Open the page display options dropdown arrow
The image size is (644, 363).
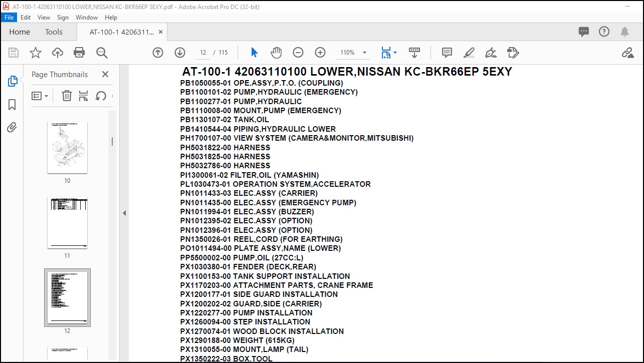[395, 53]
